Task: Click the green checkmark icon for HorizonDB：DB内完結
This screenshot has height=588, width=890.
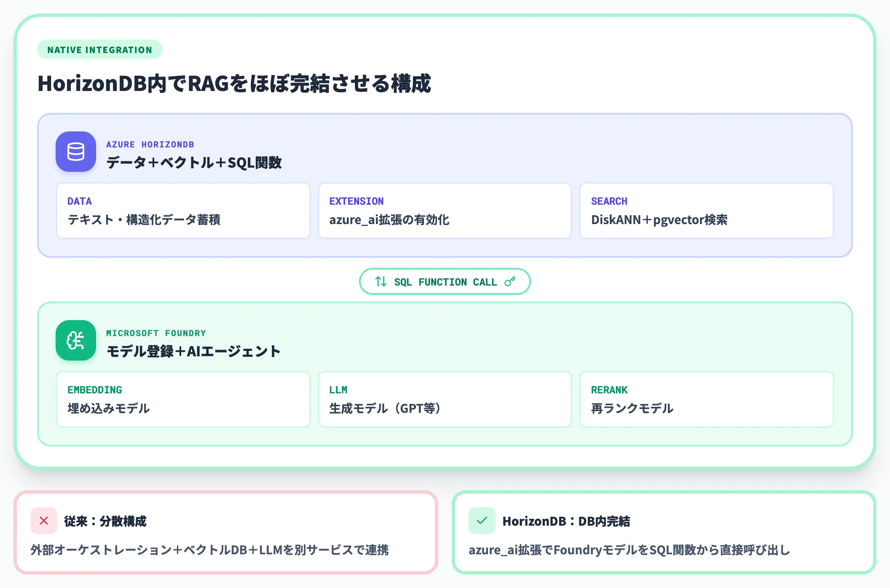Action: 482,521
